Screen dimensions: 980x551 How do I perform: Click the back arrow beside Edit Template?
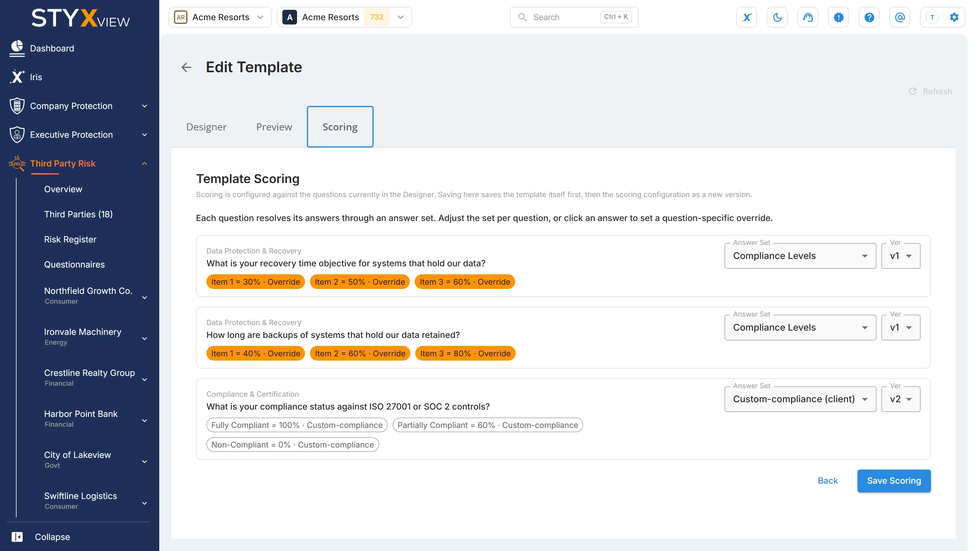tap(186, 67)
